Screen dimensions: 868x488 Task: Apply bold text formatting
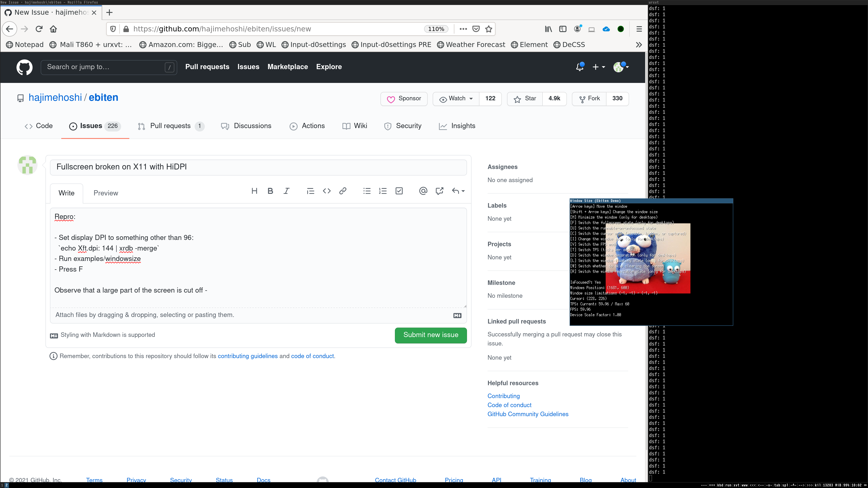[x=270, y=191]
